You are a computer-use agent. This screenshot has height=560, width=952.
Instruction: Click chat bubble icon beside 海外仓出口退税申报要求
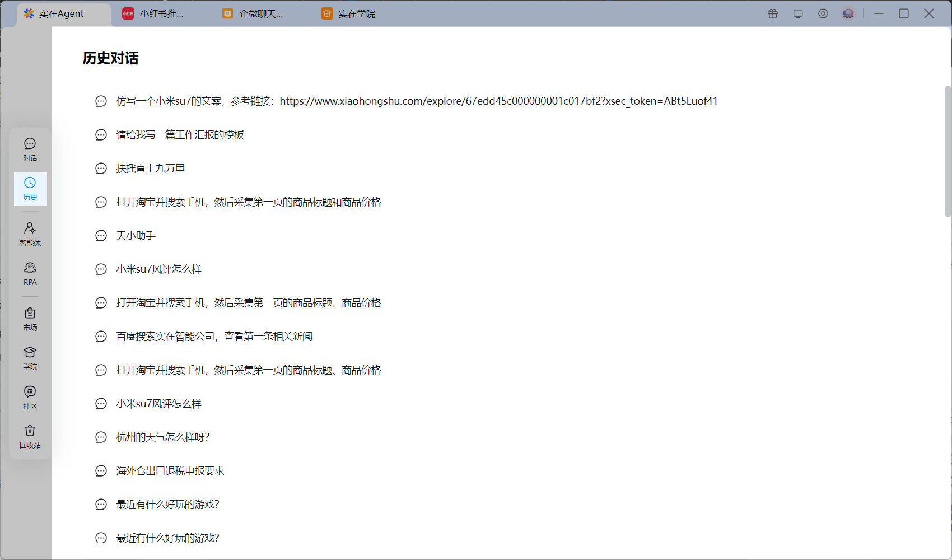[101, 471]
